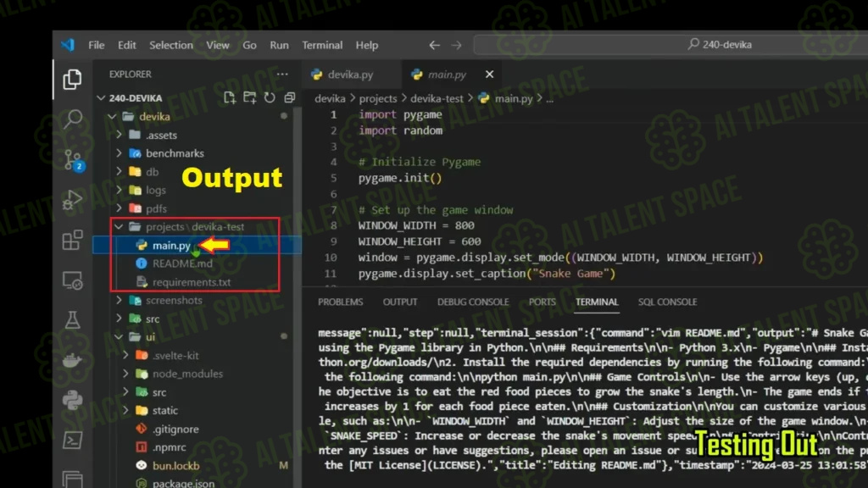Show the PROBLEMS panel tab

tap(341, 302)
